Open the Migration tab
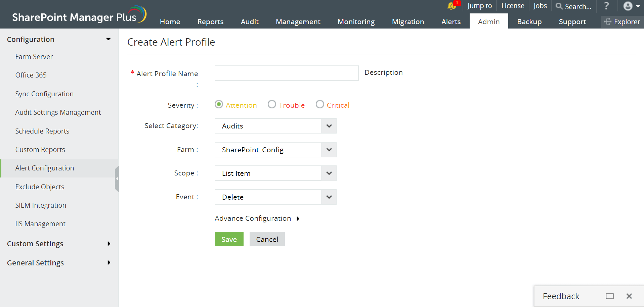The width and height of the screenshot is (644, 307). point(408,22)
